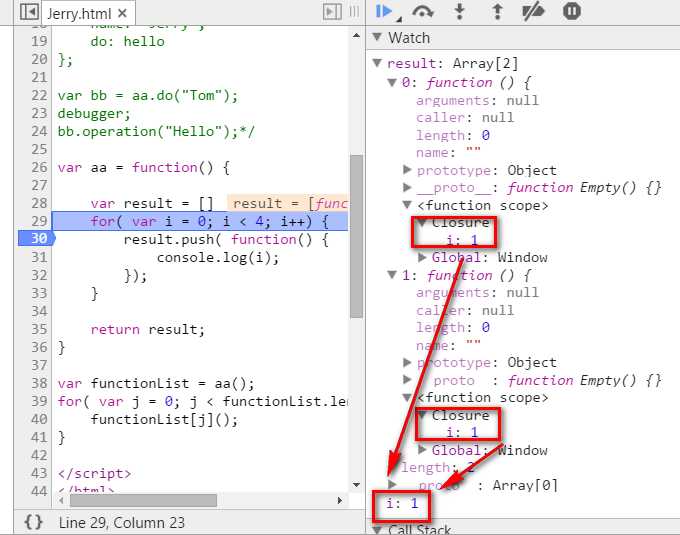Screen dimensions: 680x535
Task: Toggle pause on exceptions
Action: pyautogui.click(x=572, y=11)
